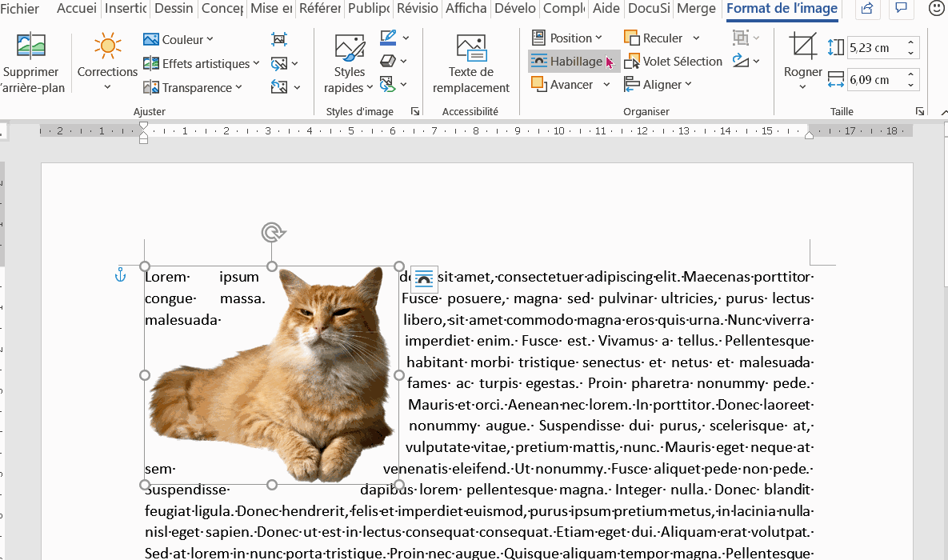Click the rotate handle above the cat image

point(273,233)
